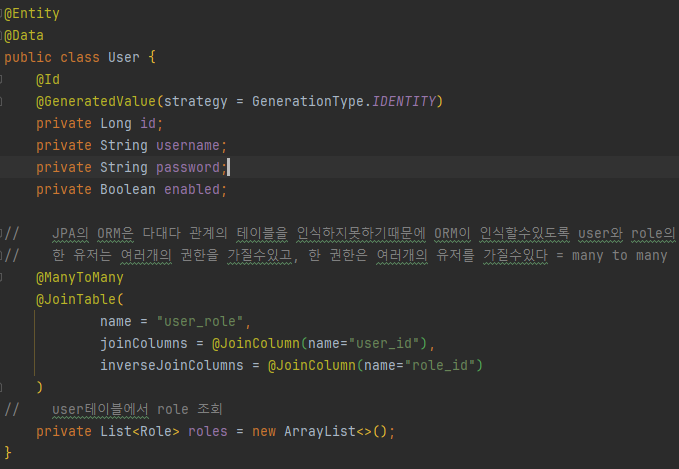Click the IDENTITY constant

404,102
